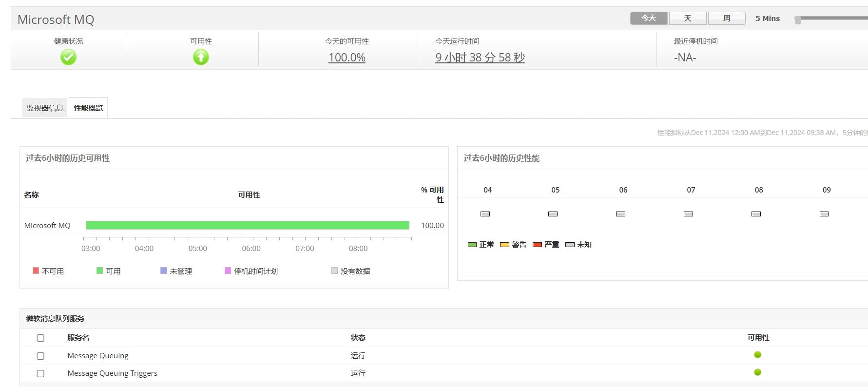Click the green health status checkmark icon
The height and width of the screenshot is (387, 868).
tap(68, 58)
